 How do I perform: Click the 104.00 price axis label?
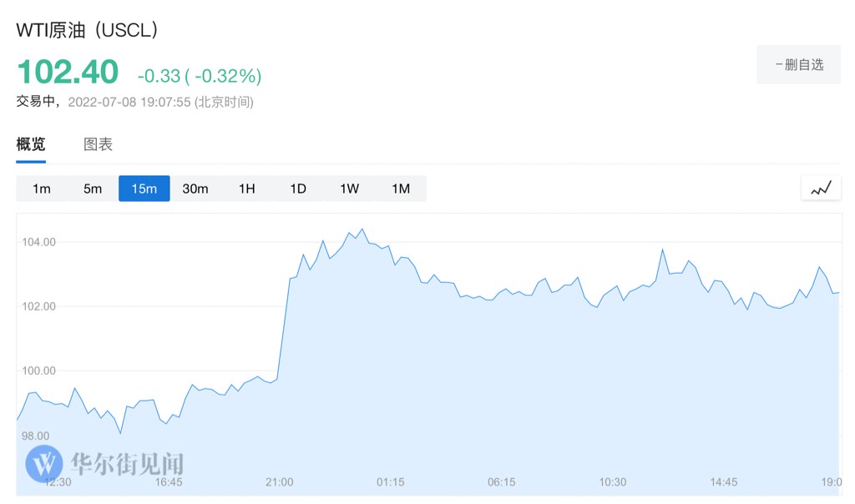pos(38,242)
